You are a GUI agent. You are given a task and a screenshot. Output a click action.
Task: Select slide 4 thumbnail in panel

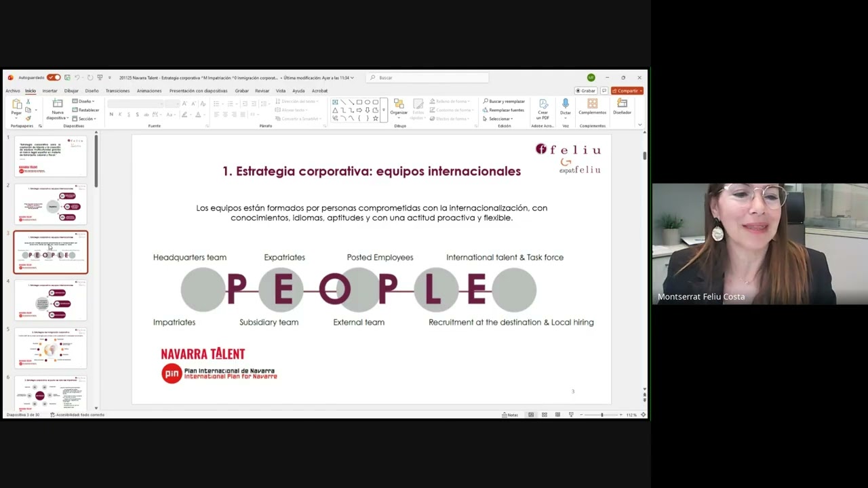point(51,300)
